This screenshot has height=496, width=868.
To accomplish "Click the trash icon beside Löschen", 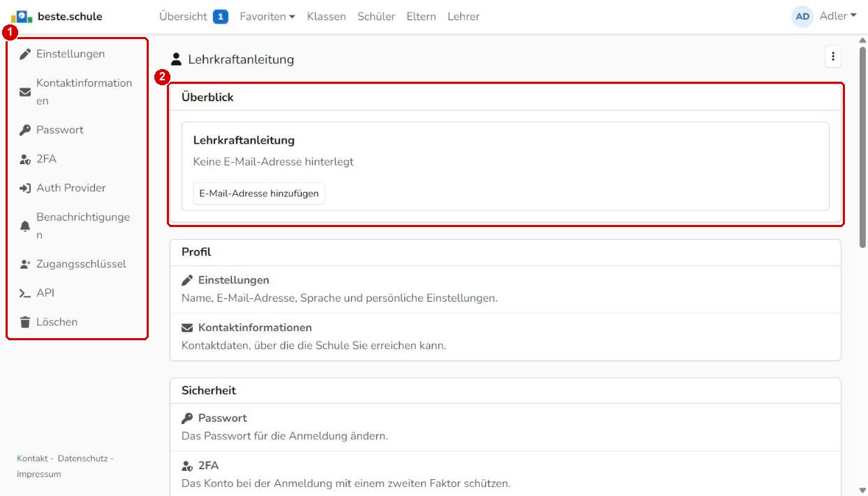I will [24, 322].
